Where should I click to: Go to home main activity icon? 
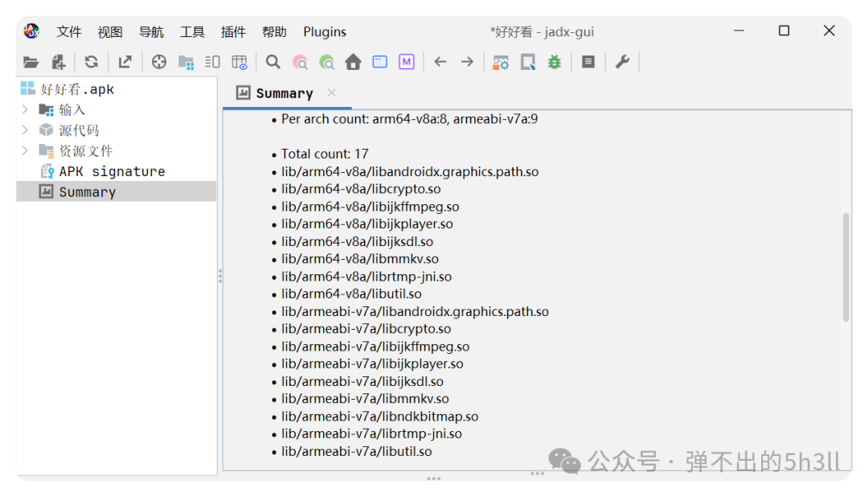tap(353, 62)
